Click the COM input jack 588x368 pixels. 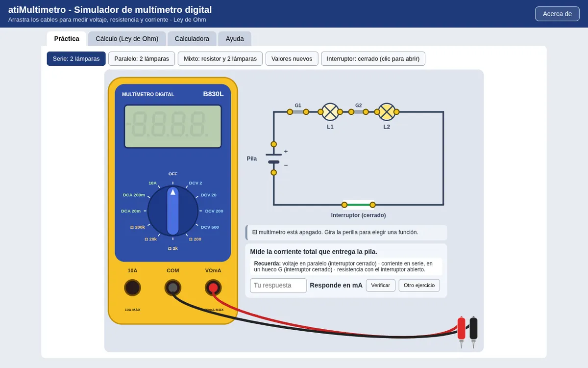pyautogui.click(x=172, y=288)
